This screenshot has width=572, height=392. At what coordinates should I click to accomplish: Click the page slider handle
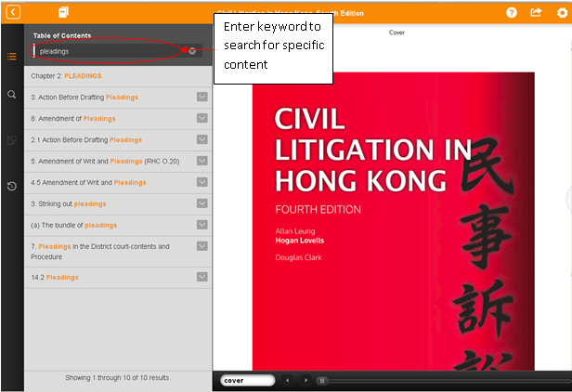(x=321, y=381)
